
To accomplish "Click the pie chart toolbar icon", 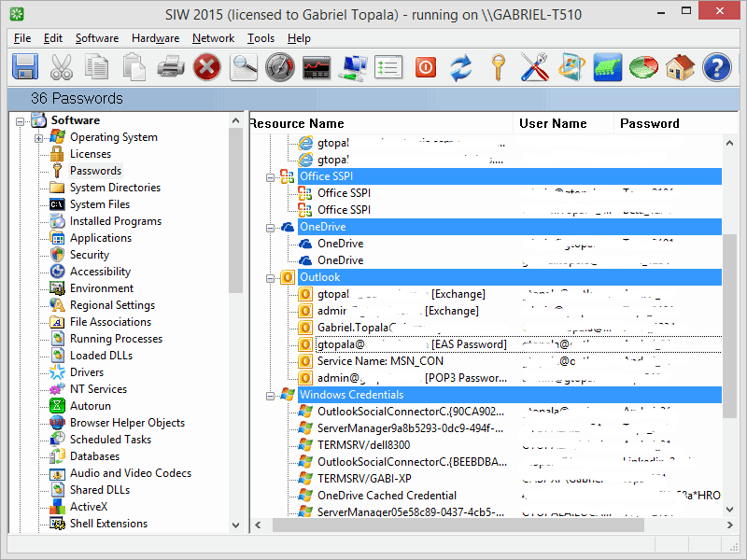I will pyautogui.click(x=643, y=66).
